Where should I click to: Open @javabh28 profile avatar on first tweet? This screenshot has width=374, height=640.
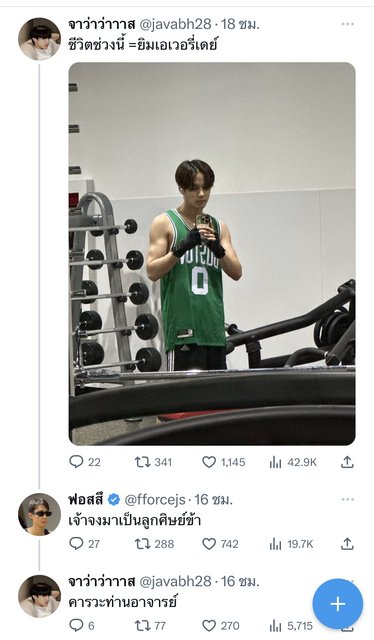click(x=39, y=39)
